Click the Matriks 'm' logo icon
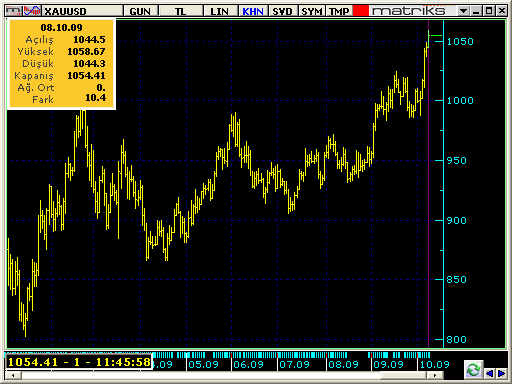 [x=13, y=11]
